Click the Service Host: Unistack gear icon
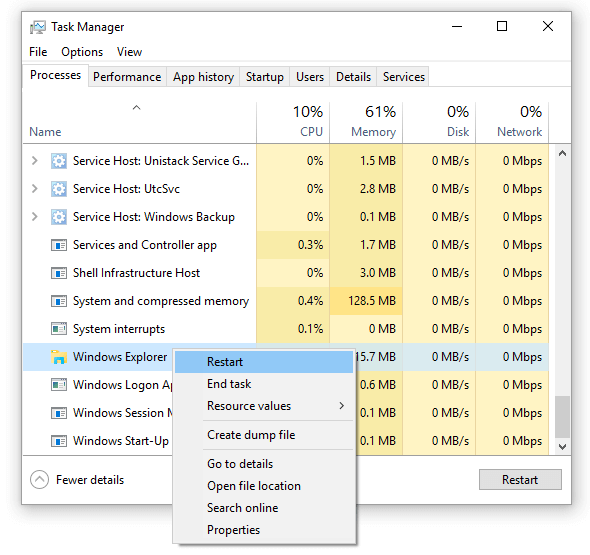 pyautogui.click(x=59, y=161)
